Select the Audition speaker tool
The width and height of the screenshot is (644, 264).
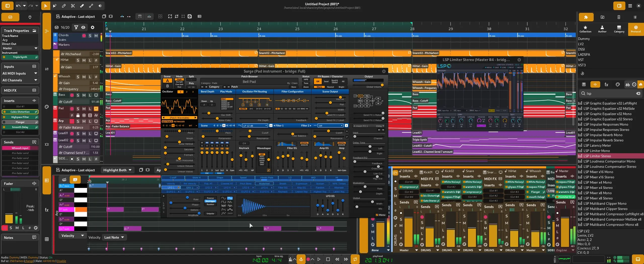(x=100, y=6)
